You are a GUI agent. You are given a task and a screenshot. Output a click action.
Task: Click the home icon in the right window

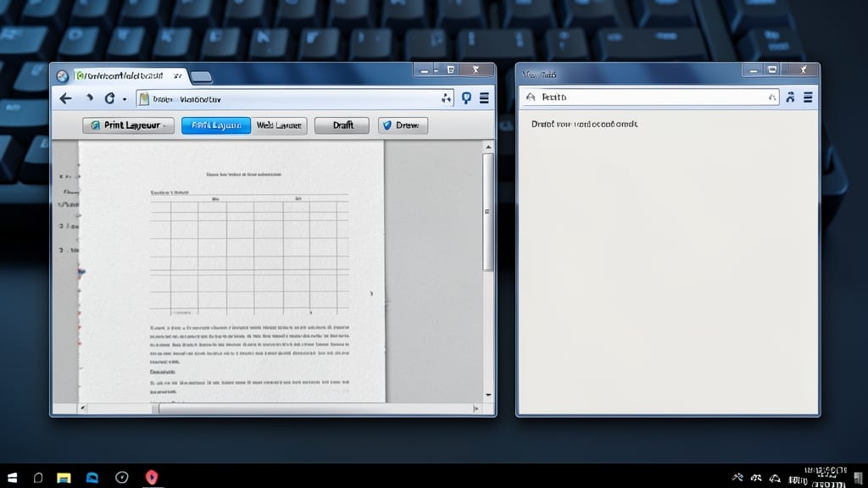(531, 97)
